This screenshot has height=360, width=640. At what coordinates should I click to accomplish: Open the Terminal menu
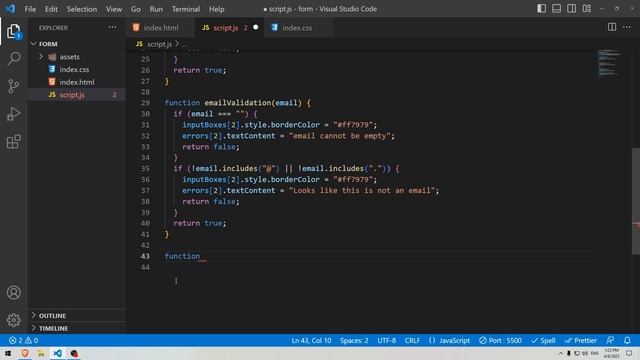pos(186,9)
